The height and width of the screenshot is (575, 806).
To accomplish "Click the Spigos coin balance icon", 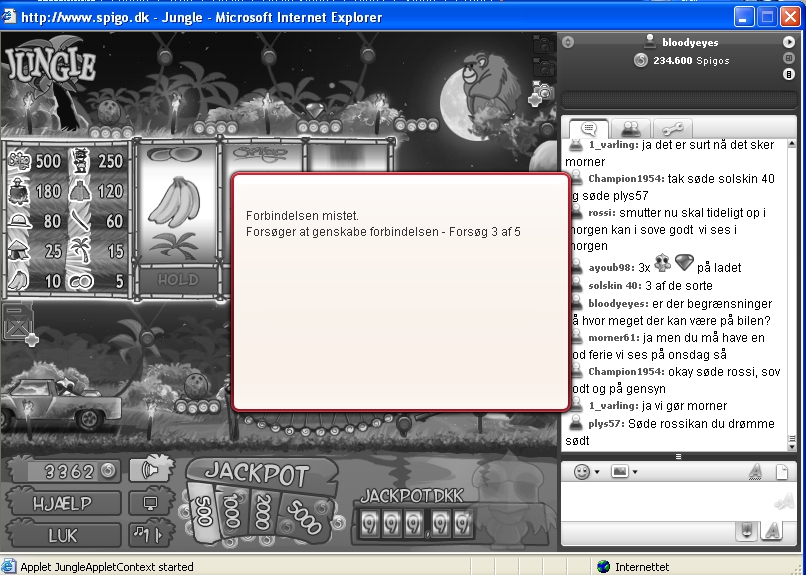I will click(x=641, y=61).
